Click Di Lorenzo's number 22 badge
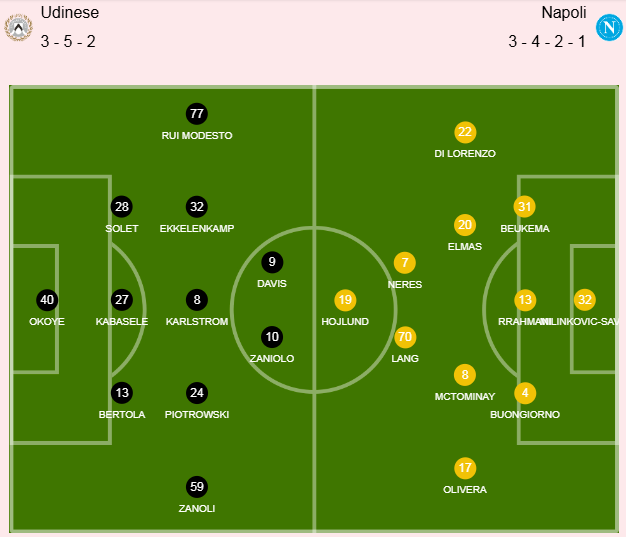 click(x=465, y=132)
